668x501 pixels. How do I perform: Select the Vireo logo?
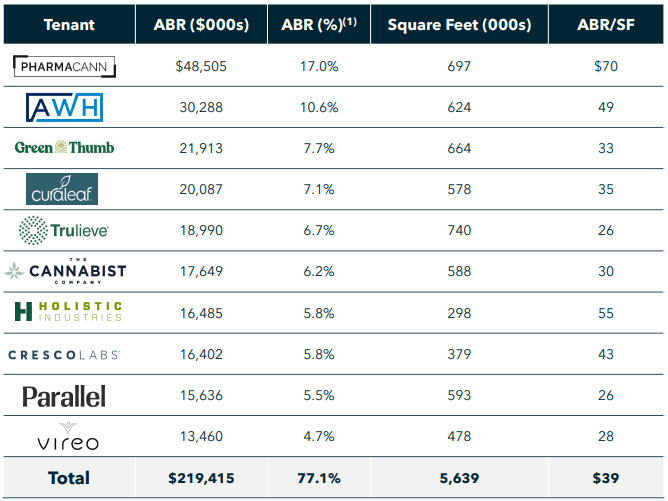point(64,435)
